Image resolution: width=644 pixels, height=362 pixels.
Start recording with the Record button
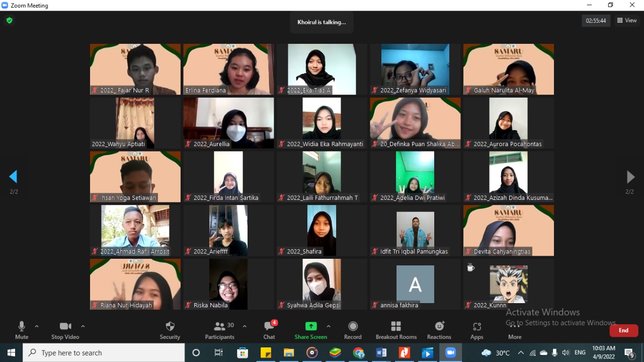[x=353, y=330]
